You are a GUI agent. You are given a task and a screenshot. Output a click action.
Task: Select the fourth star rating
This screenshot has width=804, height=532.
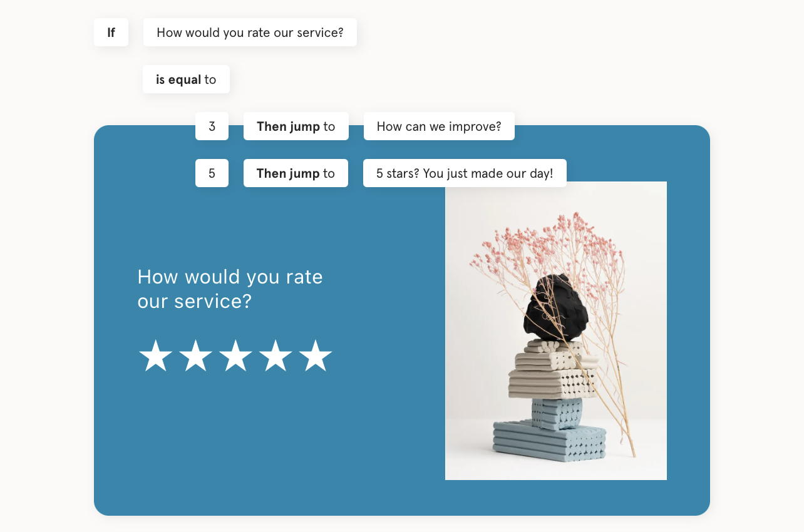[277, 355]
